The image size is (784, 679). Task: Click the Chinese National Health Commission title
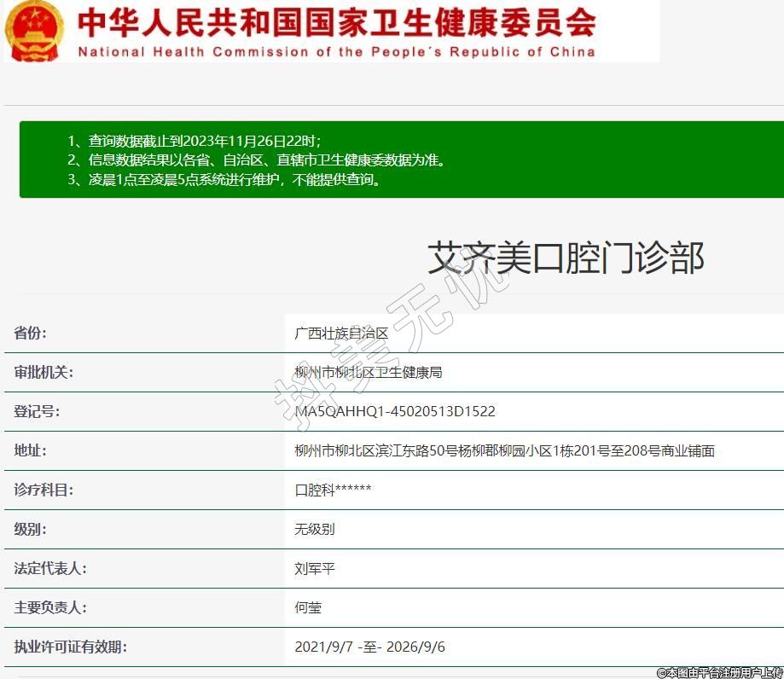point(336,22)
